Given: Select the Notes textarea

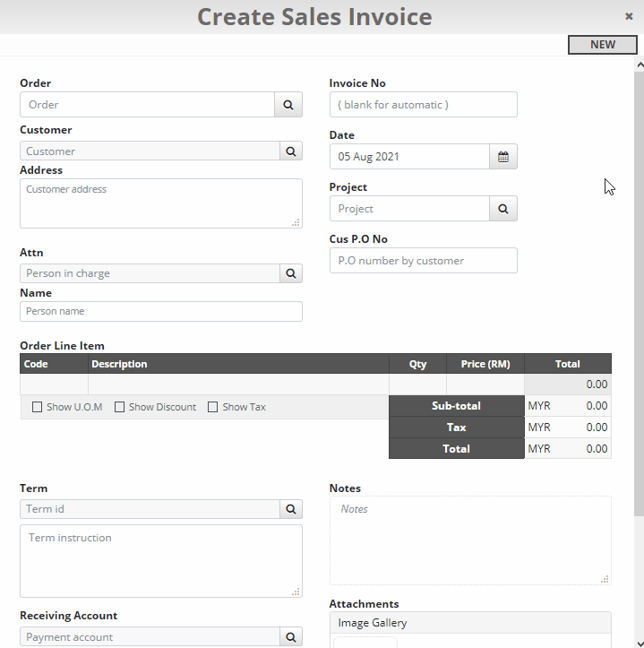Looking at the screenshot, I should [470, 540].
